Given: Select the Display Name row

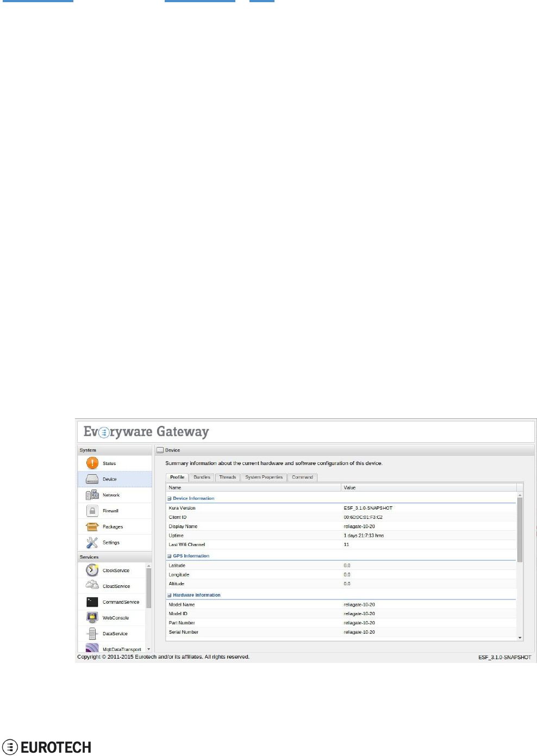Looking at the screenshot, I should [341, 526].
